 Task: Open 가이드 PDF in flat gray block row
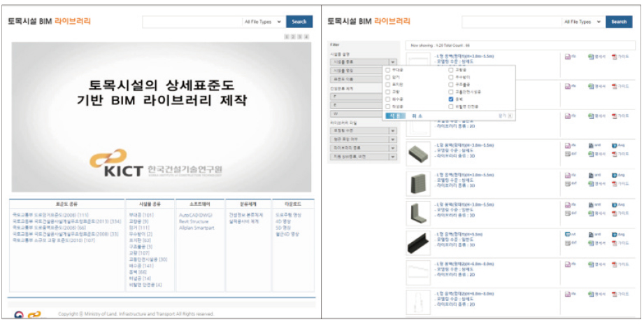click(x=620, y=154)
